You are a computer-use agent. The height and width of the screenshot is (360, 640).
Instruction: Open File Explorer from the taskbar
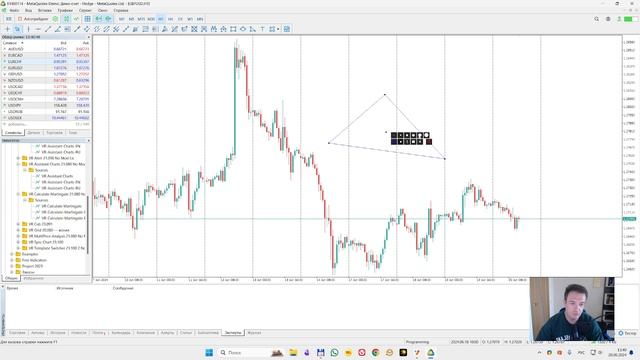[293, 353]
